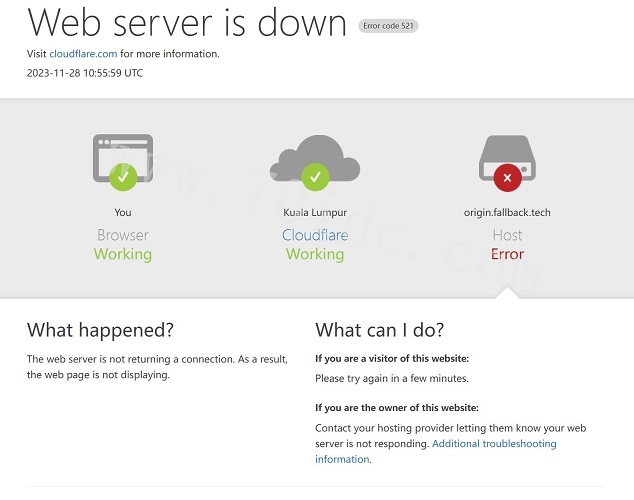Open Additional troubleshooting information link
634x500 pixels.
point(494,444)
